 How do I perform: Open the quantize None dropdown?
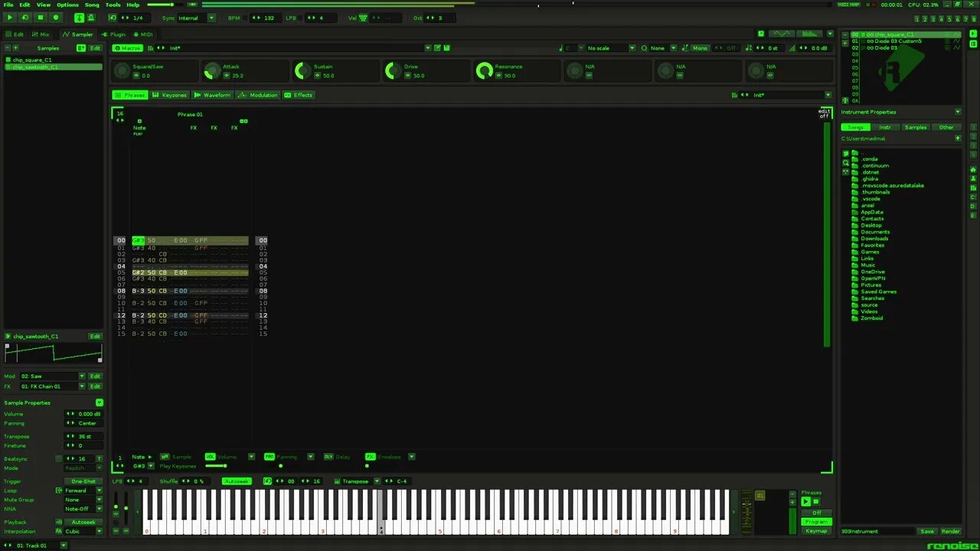[664, 47]
